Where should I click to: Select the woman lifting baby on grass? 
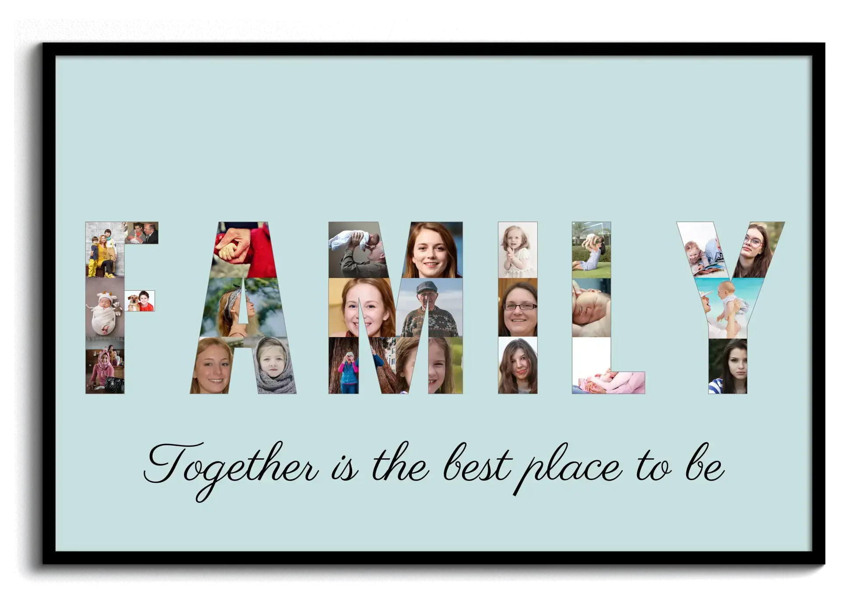pyautogui.click(x=591, y=251)
